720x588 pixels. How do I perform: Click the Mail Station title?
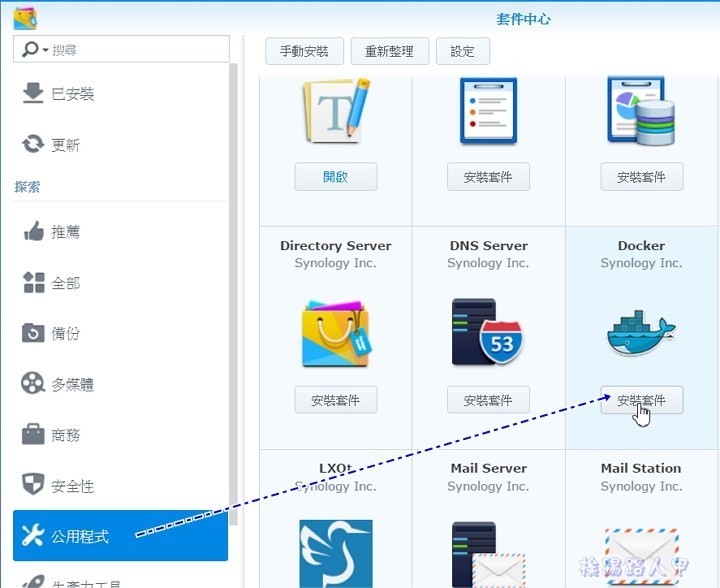tap(641, 468)
